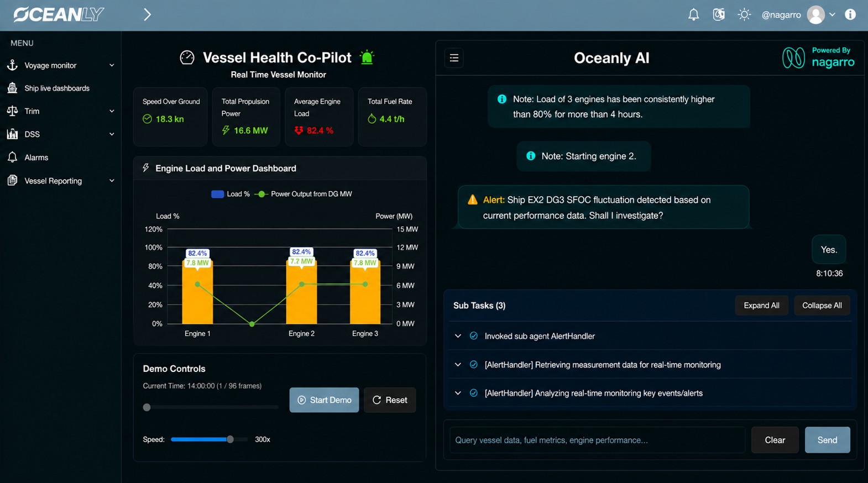Open the Oceanly AI hamburger menu
This screenshot has width=868, height=483.
[x=454, y=58]
